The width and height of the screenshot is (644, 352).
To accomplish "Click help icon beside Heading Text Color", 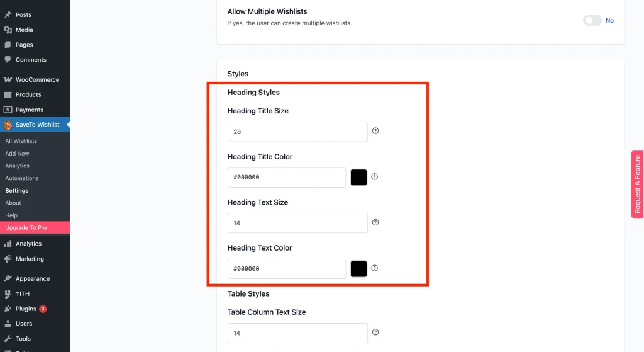I will [375, 268].
